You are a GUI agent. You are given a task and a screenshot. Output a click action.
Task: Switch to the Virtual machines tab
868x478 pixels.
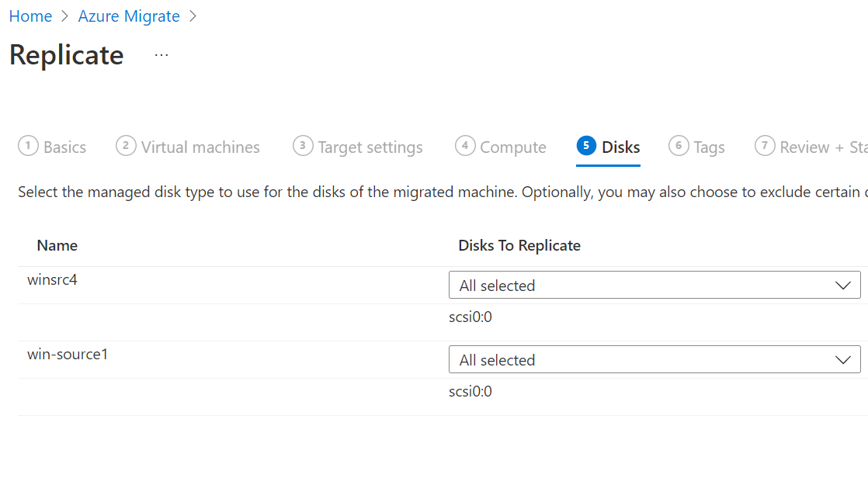(x=200, y=147)
